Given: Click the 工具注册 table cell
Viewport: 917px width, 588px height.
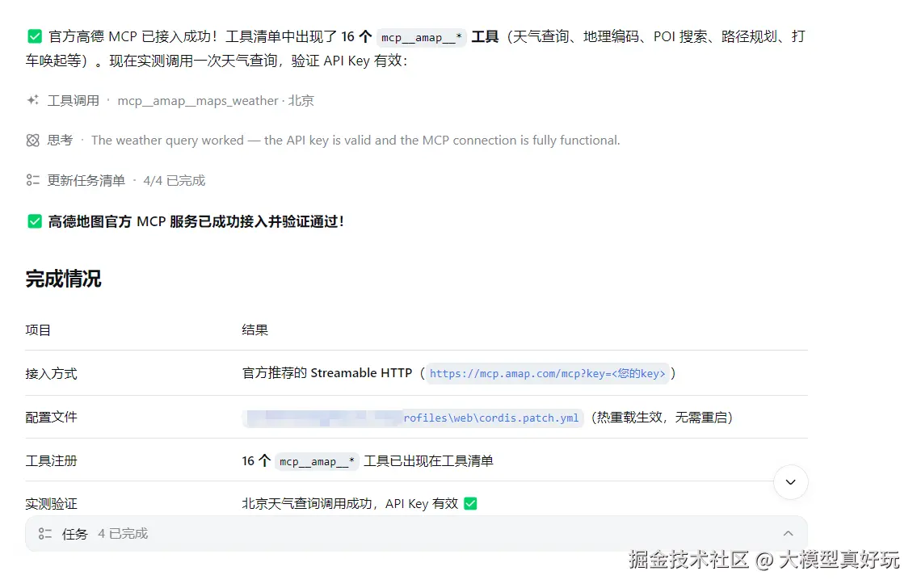Looking at the screenshot, I should click(52, 461).
